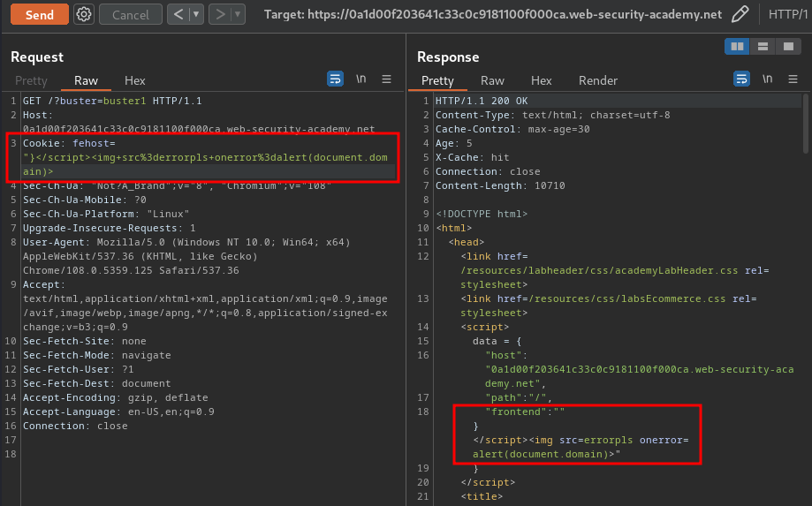Click the labsEcommerce.css link line
Screen dimensions: 812x506
click(x=609, y=298)
